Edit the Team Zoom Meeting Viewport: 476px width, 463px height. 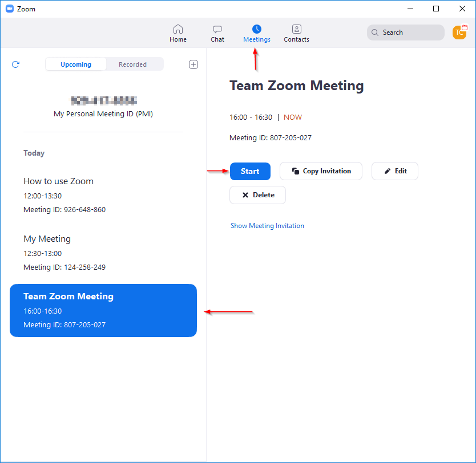pyautogui.click(x=395, y=171)
